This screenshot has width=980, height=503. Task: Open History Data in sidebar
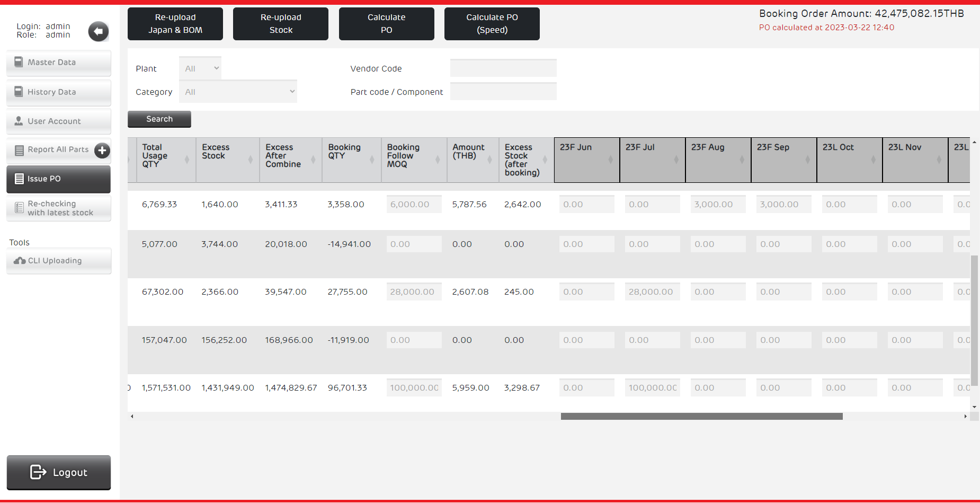(x=59, y=92)
